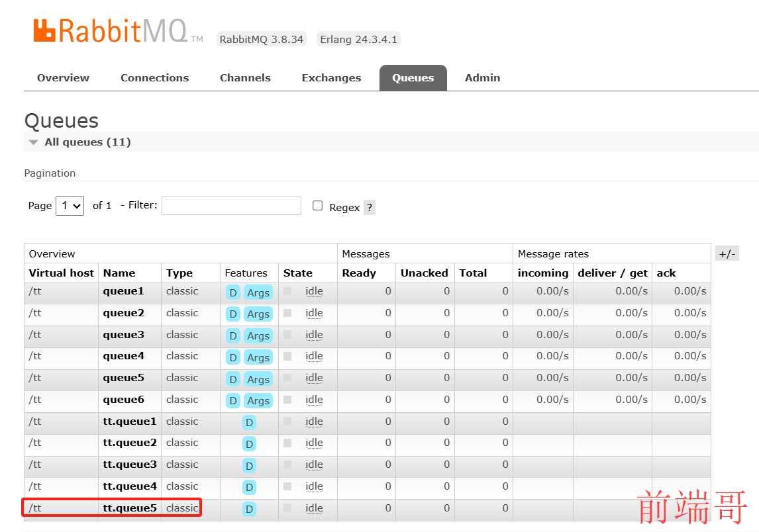Viewport: 759px width, 532px height.
Task: Open queue6 details
Action: point(123,400)
